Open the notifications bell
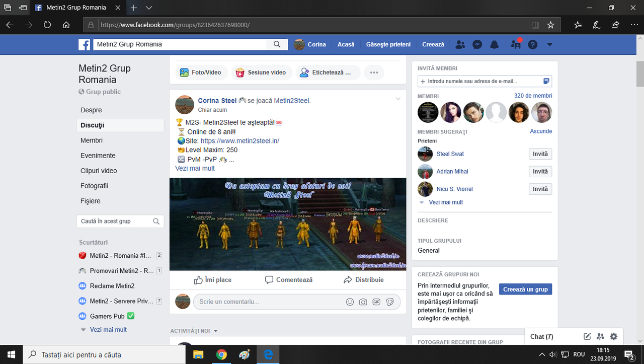The width and height of the screenshot is (644, 364). pos(495,44)
